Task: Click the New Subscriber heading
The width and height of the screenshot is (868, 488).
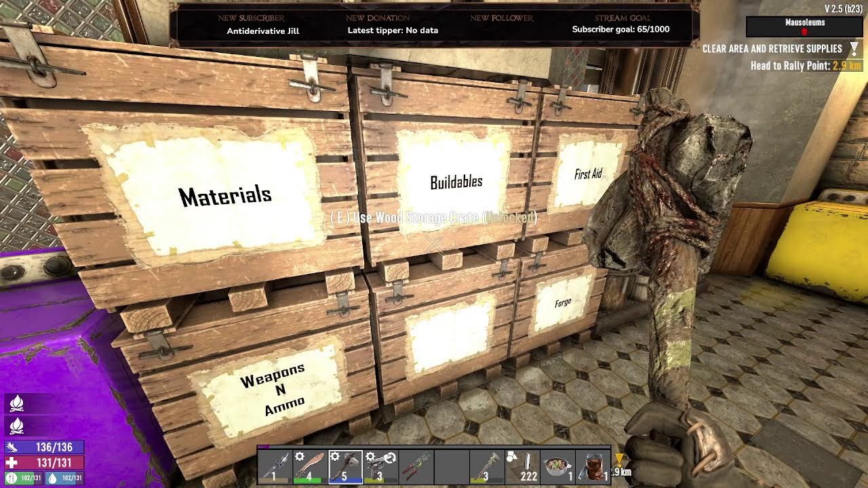Action: tap(252, 18)
